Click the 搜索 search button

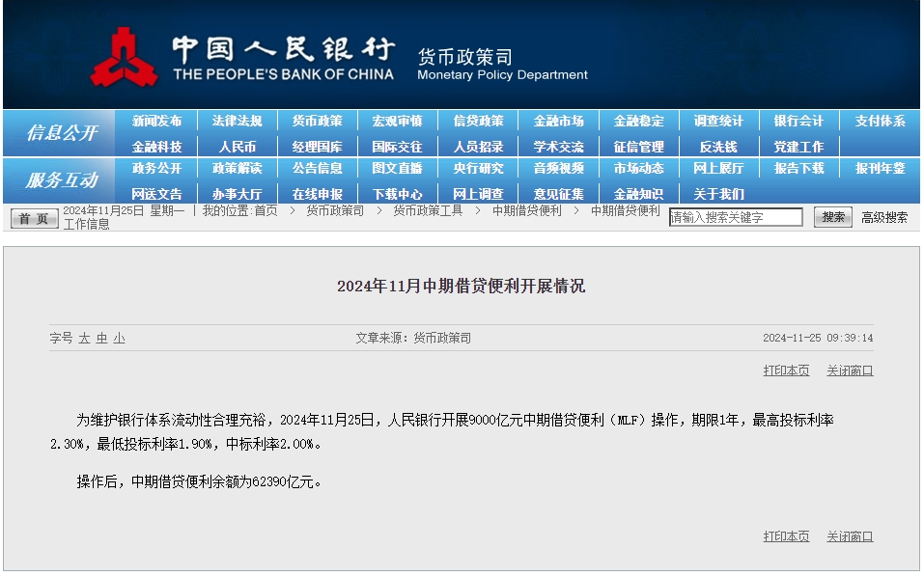point(832,217)
